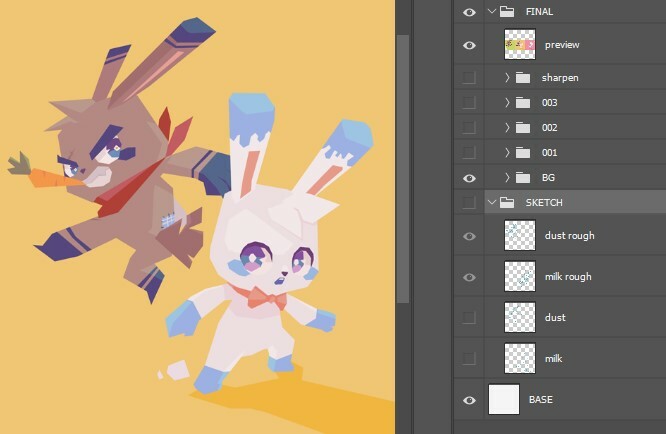Hide the BG group with its eye icon
The height and width of the screenshot is (434, 666).
(x=469, y=178)
